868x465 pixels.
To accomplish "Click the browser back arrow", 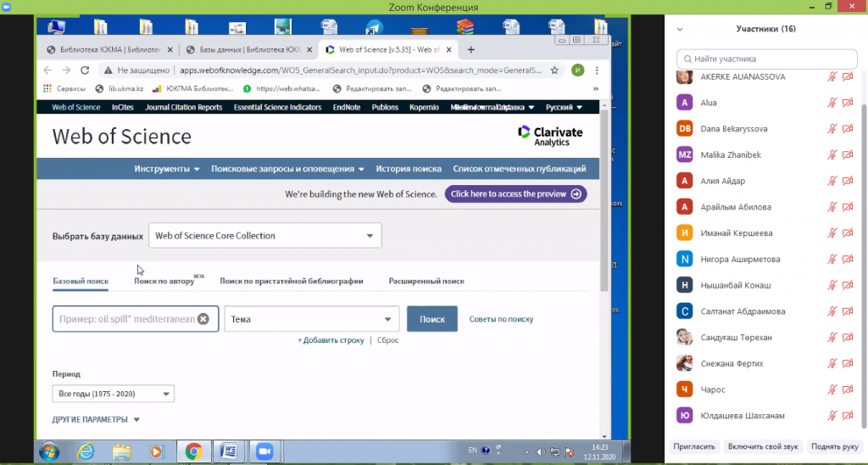I will coord(47,70).
